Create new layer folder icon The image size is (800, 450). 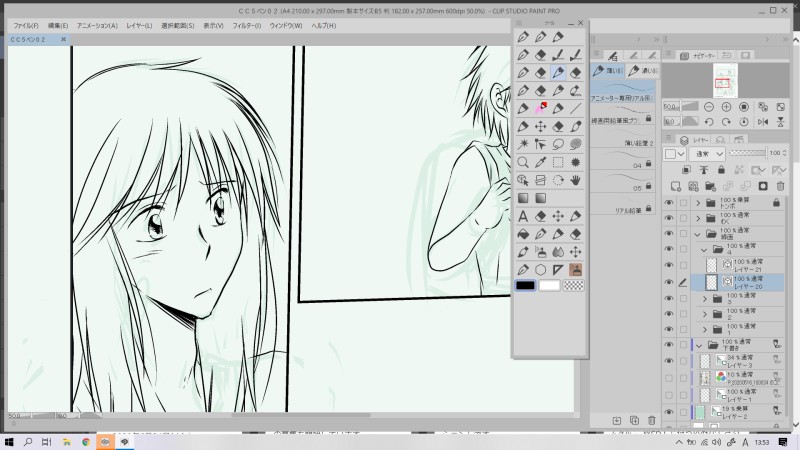[710, 186]
